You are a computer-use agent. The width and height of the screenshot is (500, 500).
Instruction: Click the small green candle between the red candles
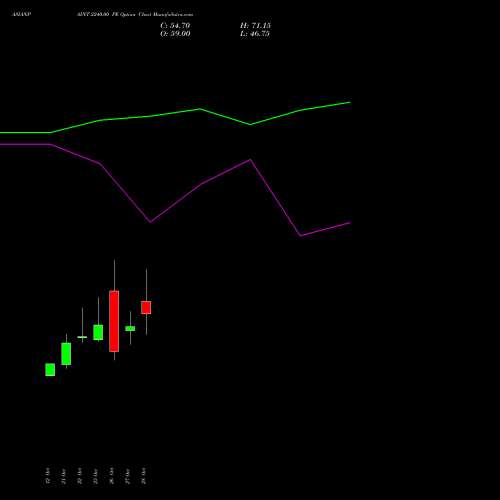(130, 329)
